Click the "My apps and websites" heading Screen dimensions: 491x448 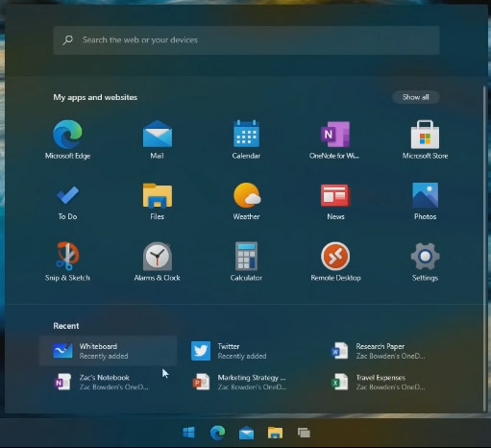coord(95,97)
